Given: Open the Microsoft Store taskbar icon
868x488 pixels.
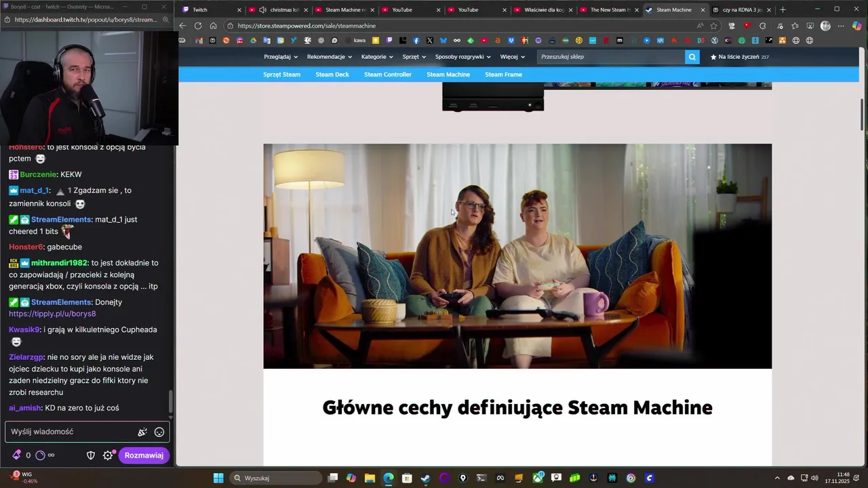Looking at the screenshot, I should (x=407, y=478).
